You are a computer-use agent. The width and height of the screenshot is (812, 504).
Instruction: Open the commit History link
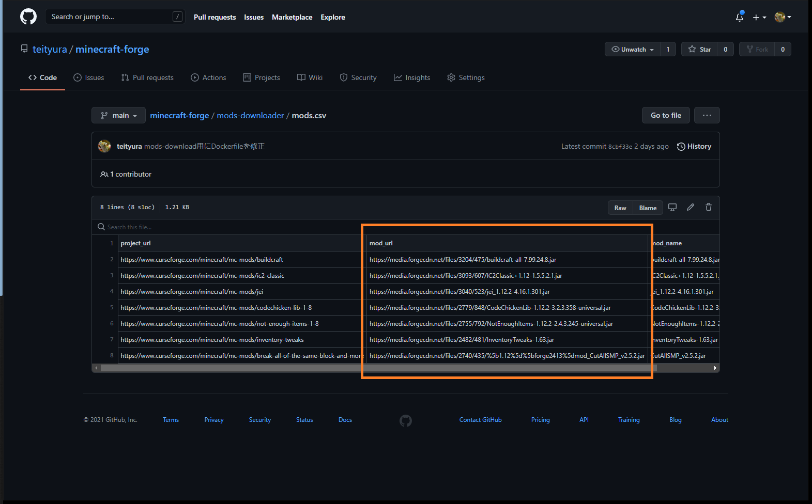[x=694, y=146]
